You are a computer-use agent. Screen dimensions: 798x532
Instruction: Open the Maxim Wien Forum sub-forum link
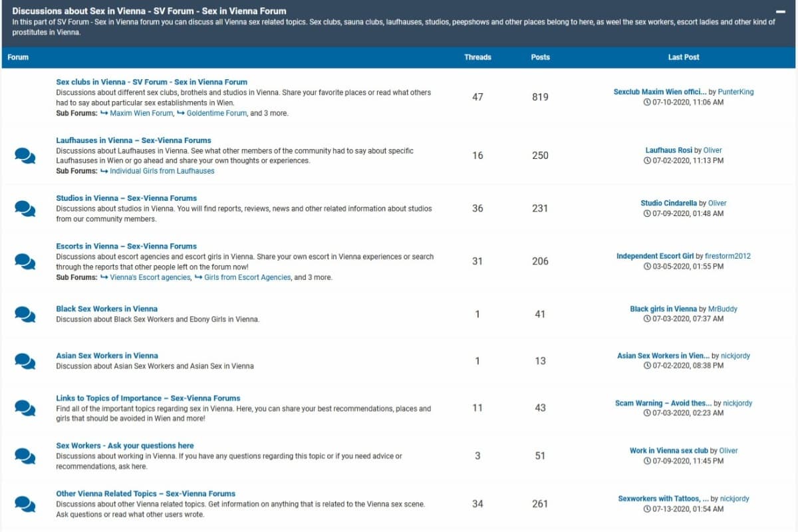141,113
